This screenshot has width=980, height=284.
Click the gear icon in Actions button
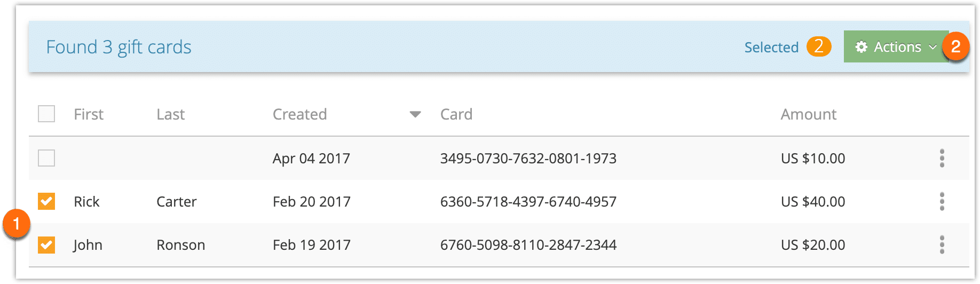coord(861,47)
